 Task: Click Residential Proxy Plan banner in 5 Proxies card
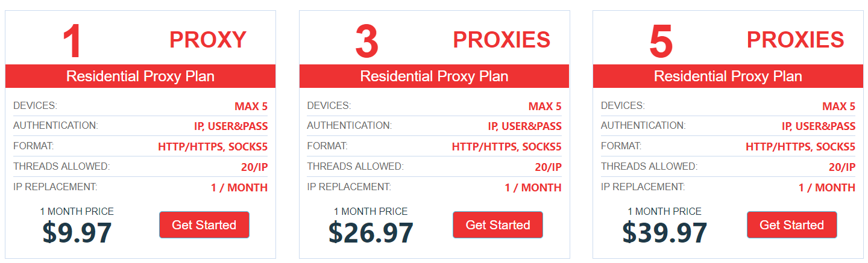coord(728,76)
